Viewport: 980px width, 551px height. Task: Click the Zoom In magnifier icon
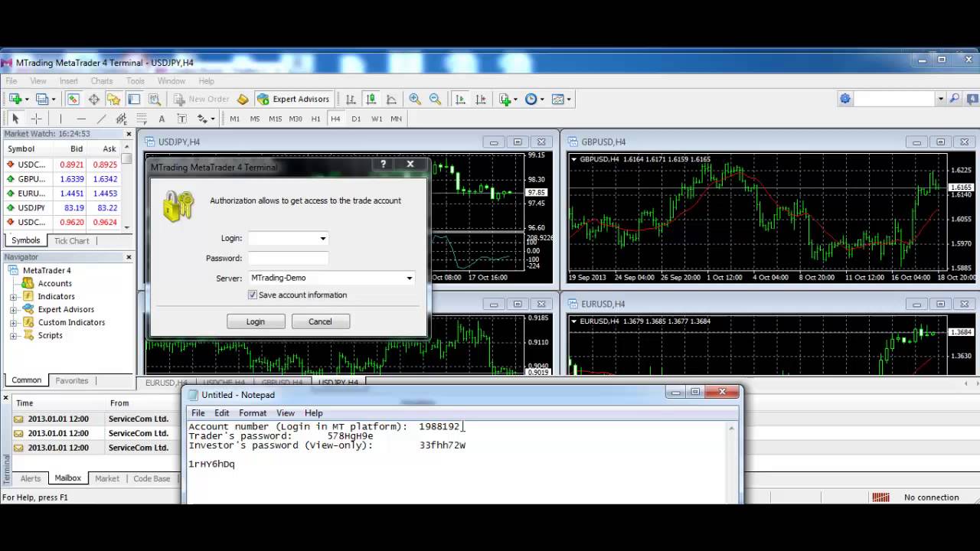coord(415,99)
